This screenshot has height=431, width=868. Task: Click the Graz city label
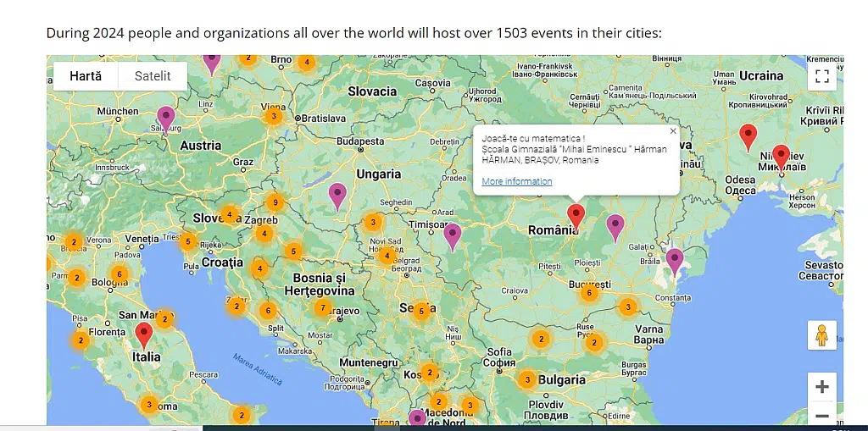pyautogui.click(x=243, y=162)
